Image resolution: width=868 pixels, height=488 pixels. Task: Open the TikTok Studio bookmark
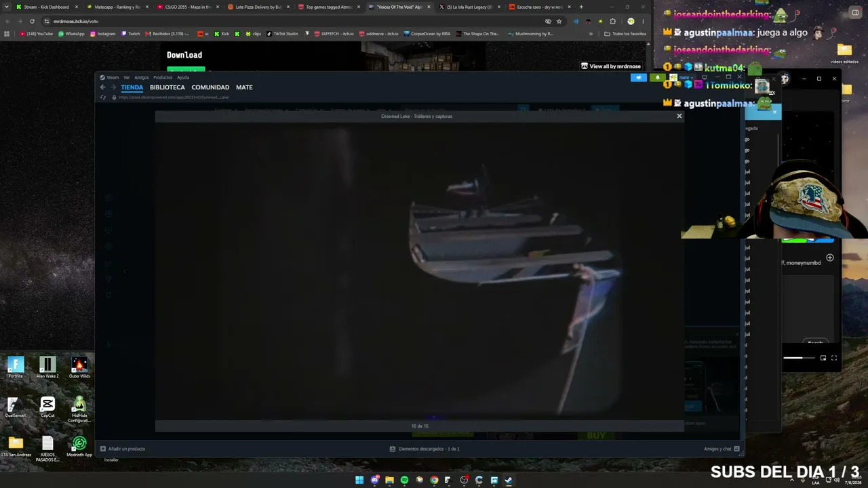pyautogui.click(x=282, y=34)
